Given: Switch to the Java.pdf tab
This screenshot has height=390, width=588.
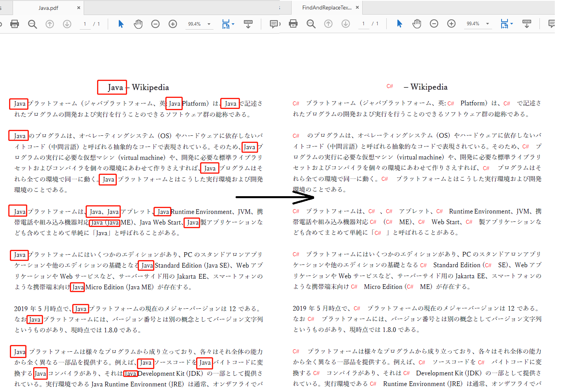Looking at the screenshot, I should (x=48, y=8).
